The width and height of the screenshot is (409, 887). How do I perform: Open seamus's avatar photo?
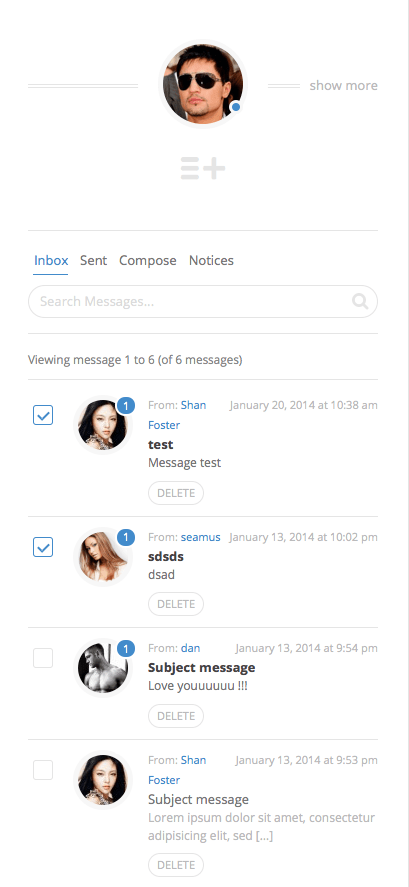[x=103, y=557]
